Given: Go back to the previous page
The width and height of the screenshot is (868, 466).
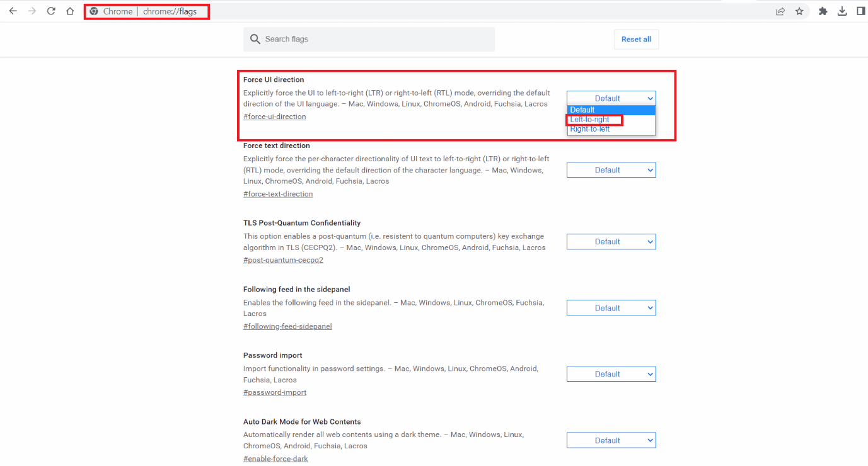Looking at the screenshot, I should pyautogui.click(x=13, y=11).
